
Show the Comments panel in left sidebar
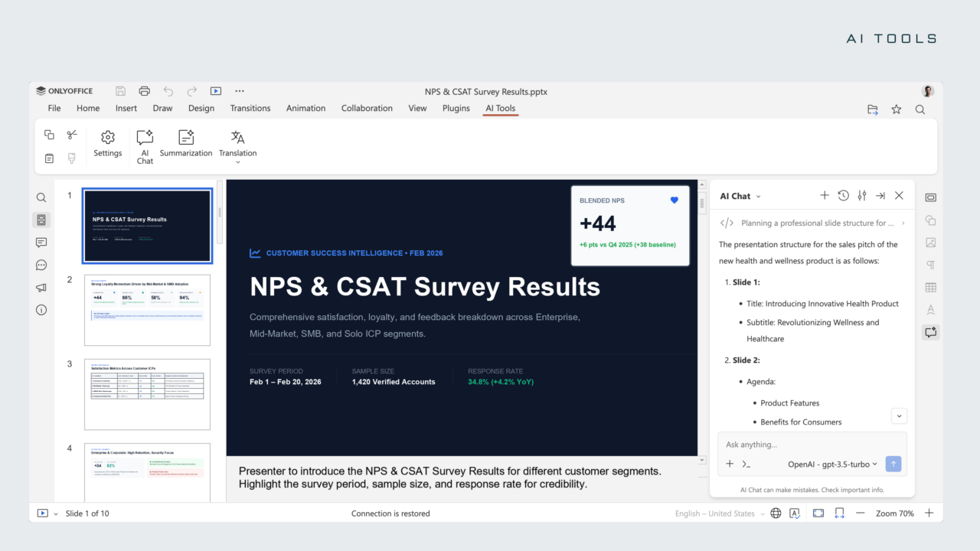coord(41,243)
